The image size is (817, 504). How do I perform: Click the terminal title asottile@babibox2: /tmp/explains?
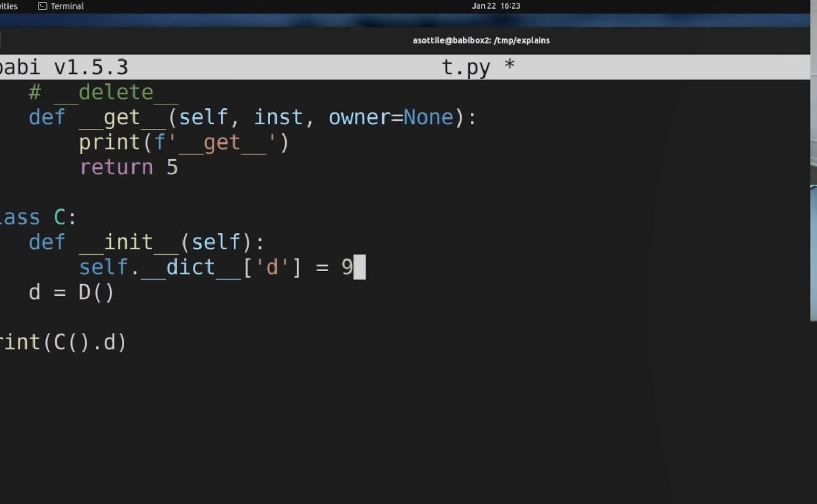481,40
